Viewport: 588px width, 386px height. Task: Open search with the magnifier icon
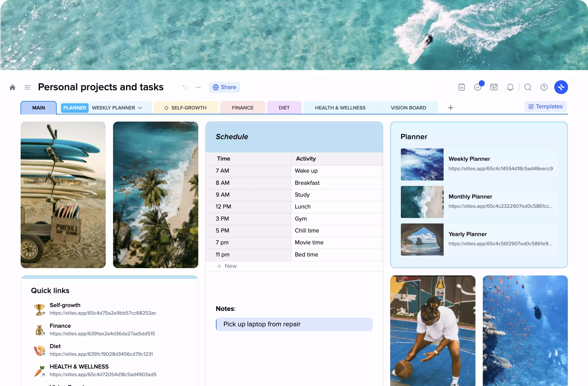(528, 87)
